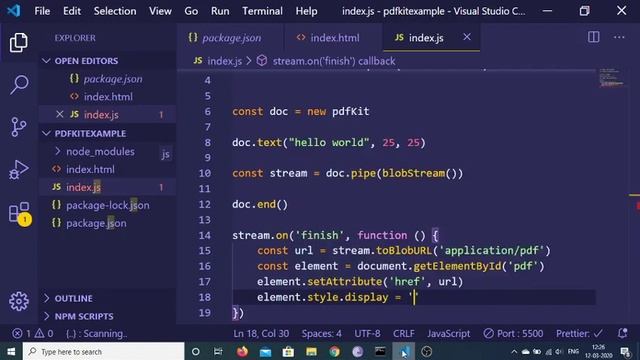640x360 pixels.
Task: Click 'hello world' string on line 8
Action: 329,142
